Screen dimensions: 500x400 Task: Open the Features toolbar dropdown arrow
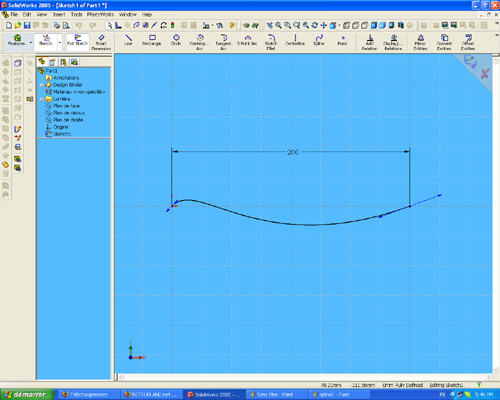click(x=31, y=42)
